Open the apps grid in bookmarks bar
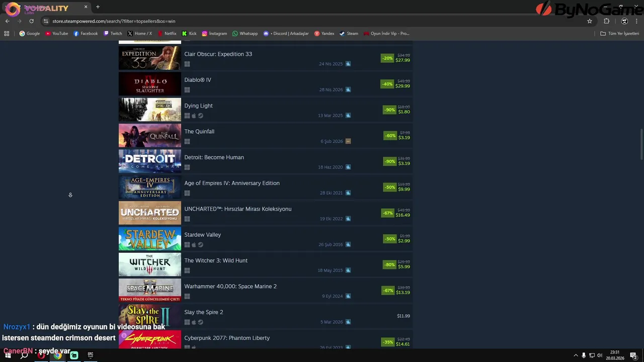The height and width of the screenshot is (362, 644). (7, 34)
